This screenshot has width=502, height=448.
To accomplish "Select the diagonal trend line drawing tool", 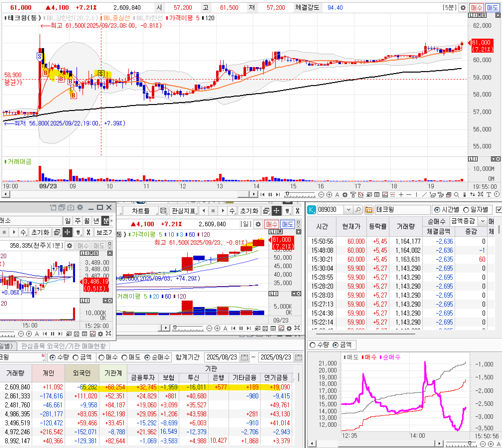I will [424, 195].
